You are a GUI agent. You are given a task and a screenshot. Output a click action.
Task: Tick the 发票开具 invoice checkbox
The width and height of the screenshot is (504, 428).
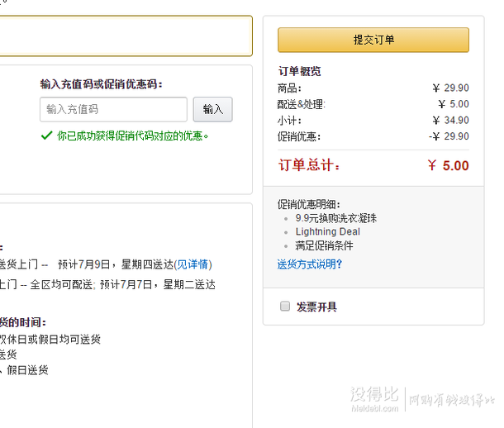tap(285, 307)
